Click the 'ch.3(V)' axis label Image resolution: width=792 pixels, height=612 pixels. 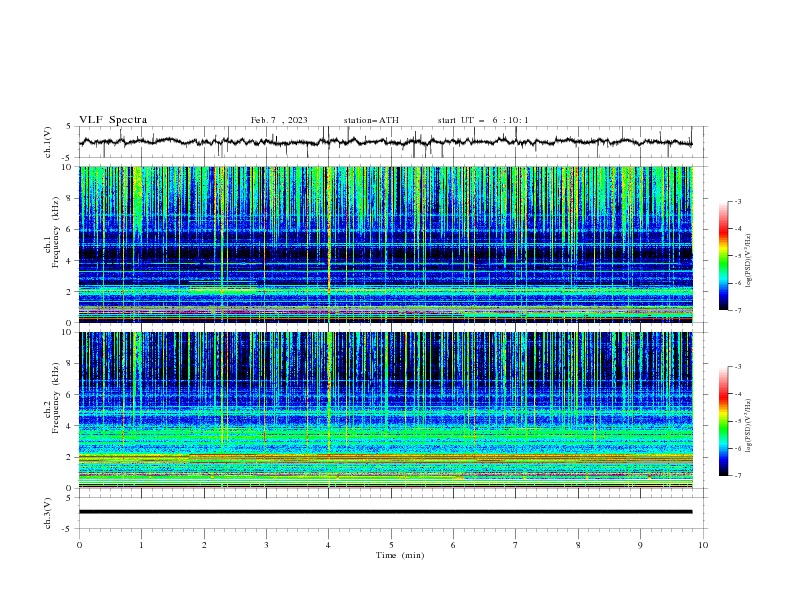pos(48,513)
